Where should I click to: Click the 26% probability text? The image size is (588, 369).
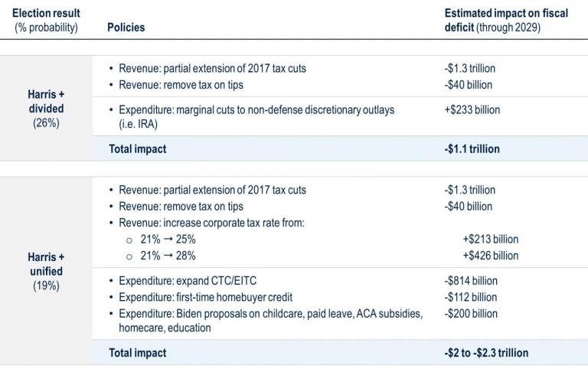click(x=46, y=123)
